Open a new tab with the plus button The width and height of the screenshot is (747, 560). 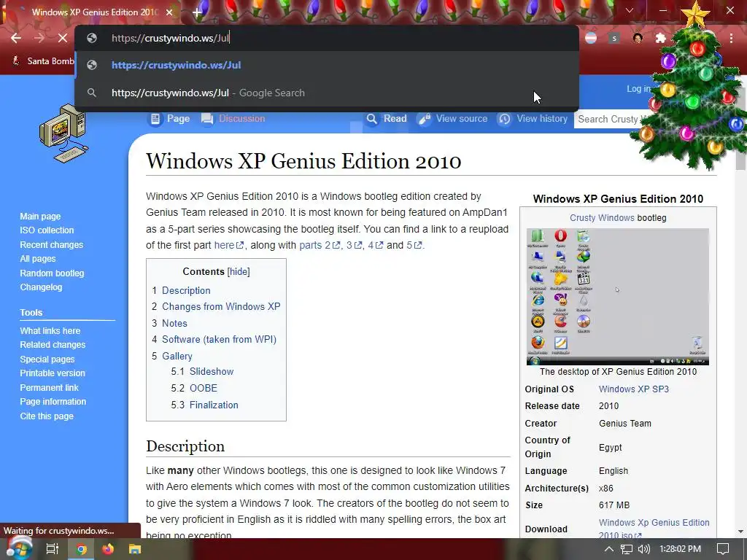(x=197, y=12)
